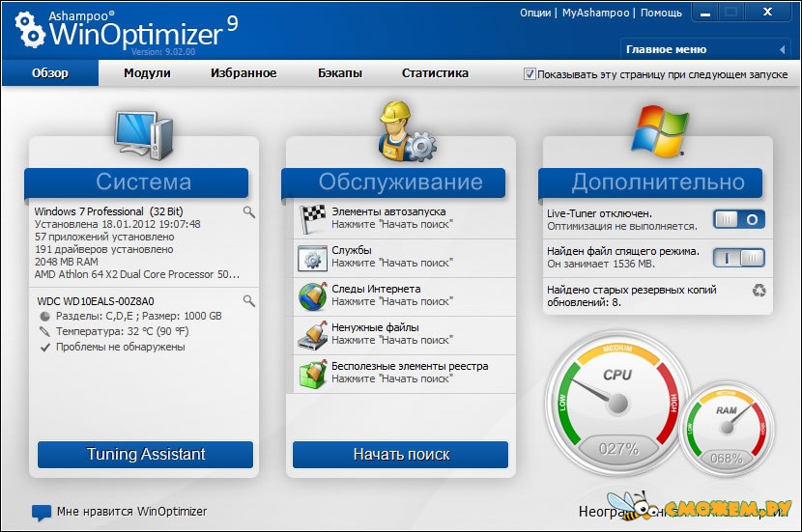
Task: Click the blue speech bubble like icon
Action: pos(41,513)
